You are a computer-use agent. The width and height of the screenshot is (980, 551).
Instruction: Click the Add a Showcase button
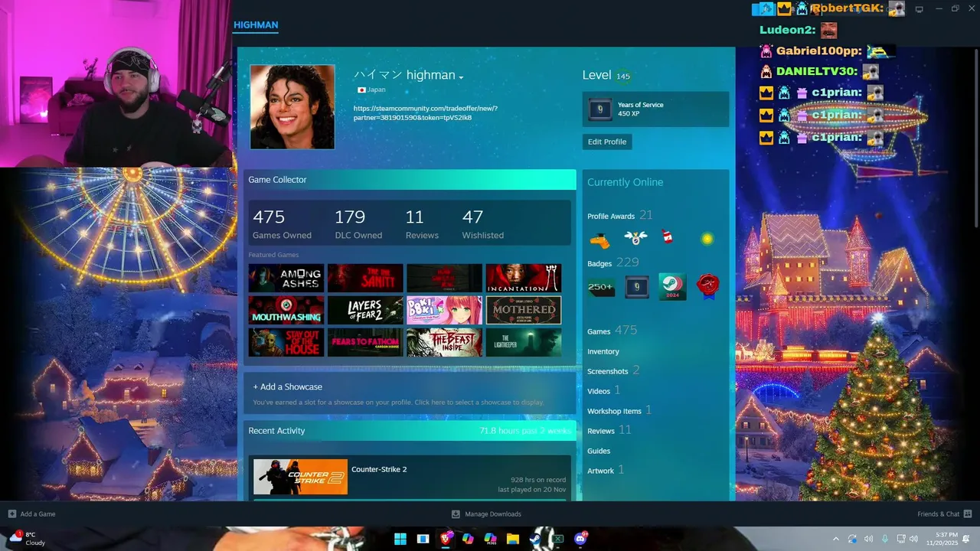(288, 386)
